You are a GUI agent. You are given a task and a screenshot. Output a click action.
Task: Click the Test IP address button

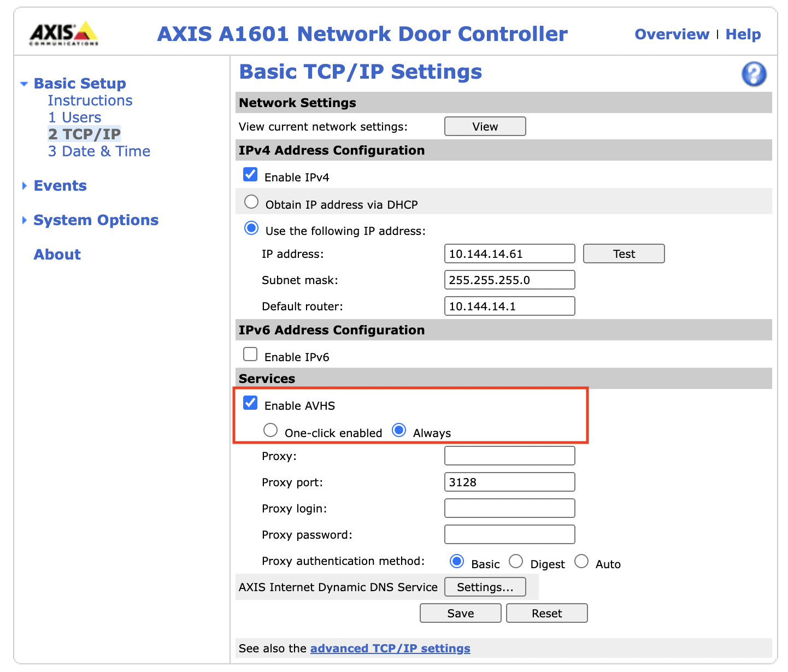(624, 254)
